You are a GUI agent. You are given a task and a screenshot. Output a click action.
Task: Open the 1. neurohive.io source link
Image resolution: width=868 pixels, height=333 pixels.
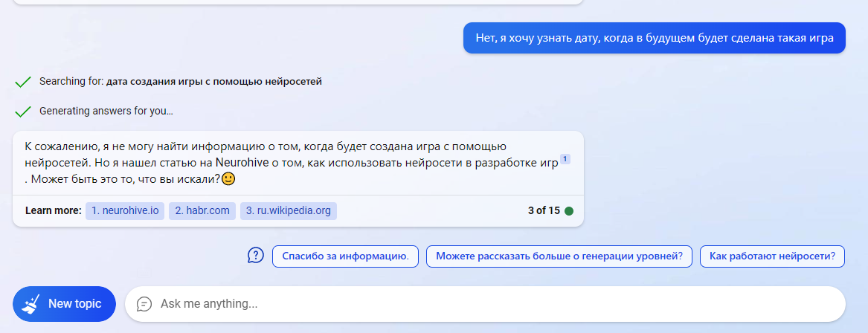coord(125,211)
